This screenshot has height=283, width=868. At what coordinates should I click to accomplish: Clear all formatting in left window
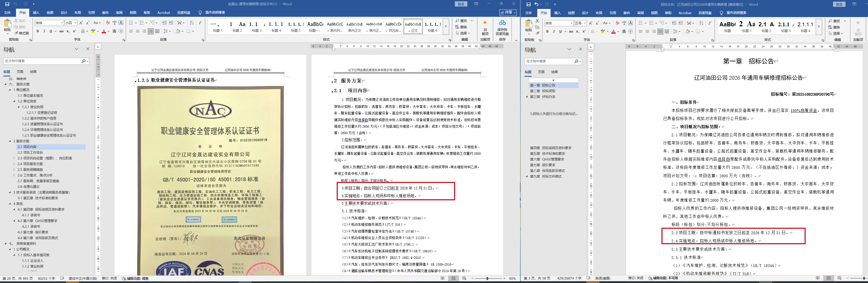(108, 23)
